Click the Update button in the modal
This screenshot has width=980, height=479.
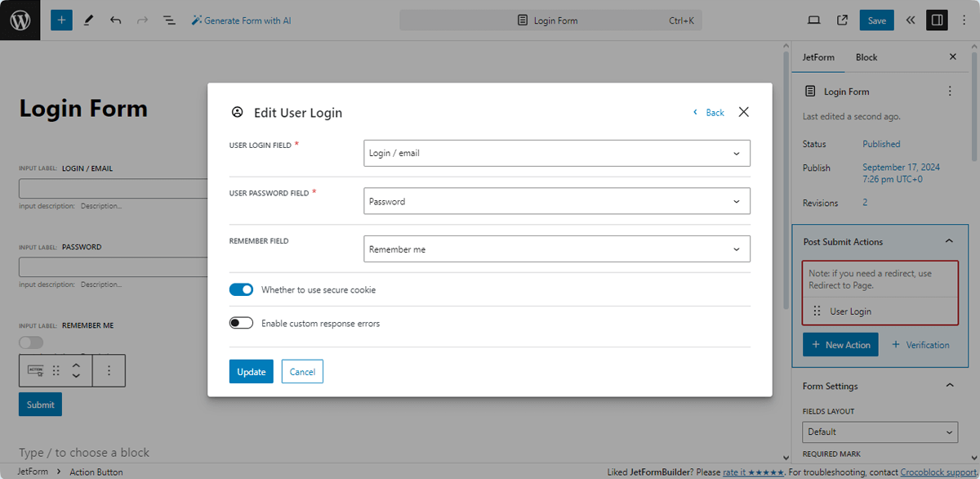[251, 371]
